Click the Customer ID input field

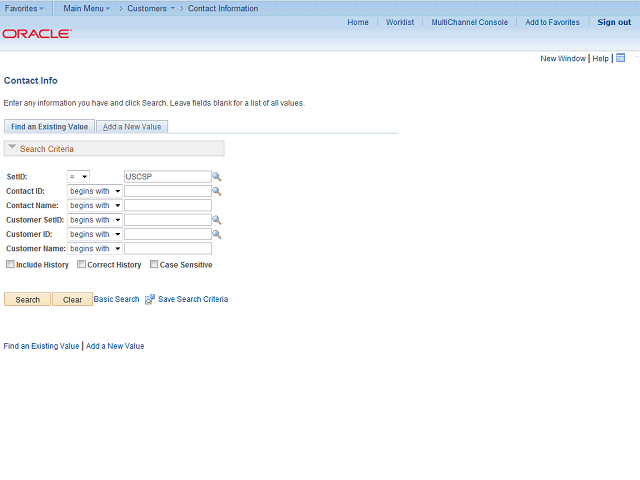pos(168,234)
